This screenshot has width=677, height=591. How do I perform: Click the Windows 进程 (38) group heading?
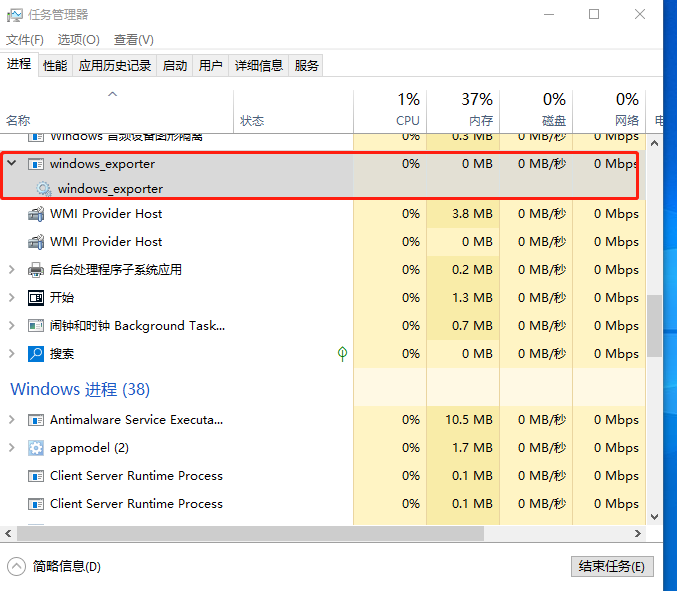[x=80, y=389]
